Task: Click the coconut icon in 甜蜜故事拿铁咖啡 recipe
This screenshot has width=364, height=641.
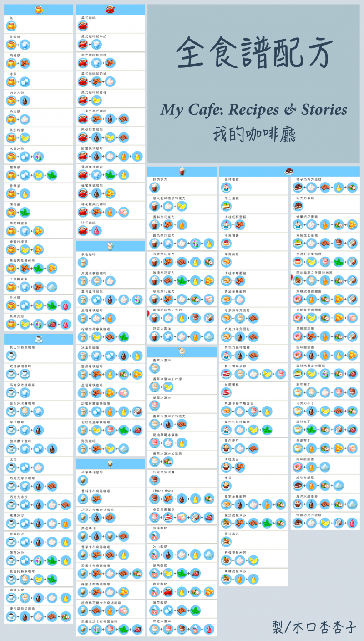Action: [x=137, y=412]
